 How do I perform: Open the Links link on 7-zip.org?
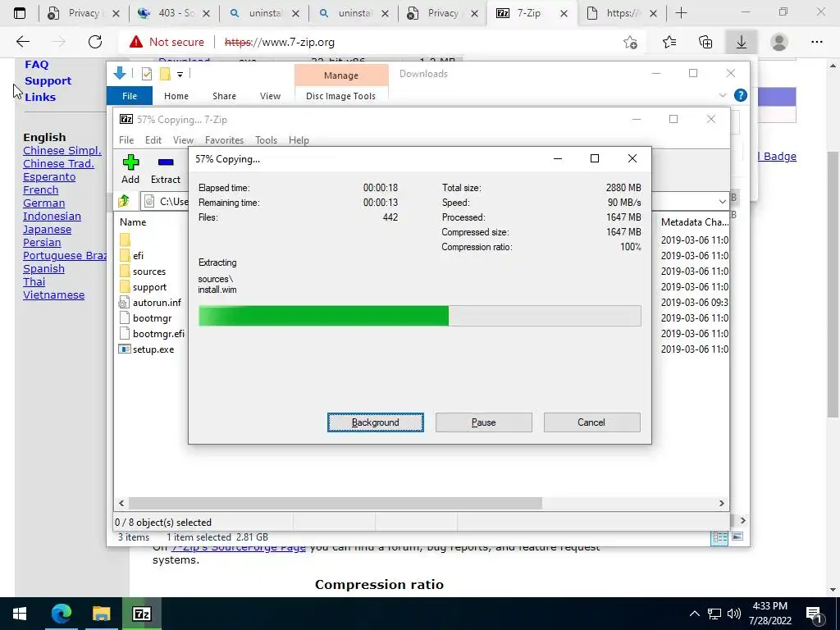coord(40,97)
